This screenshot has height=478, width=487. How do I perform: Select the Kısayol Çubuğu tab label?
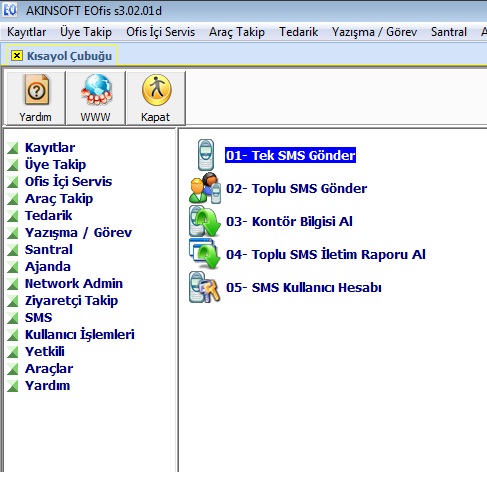click(69, 56)
